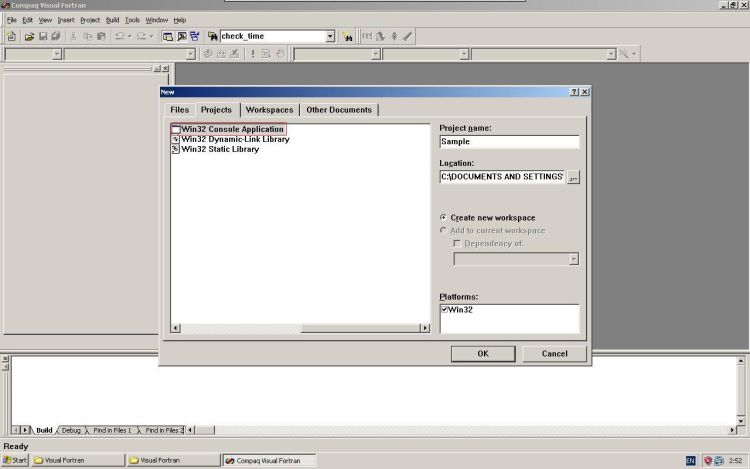
Task: Toggle the Output window icon
Action: pos(182,36)
